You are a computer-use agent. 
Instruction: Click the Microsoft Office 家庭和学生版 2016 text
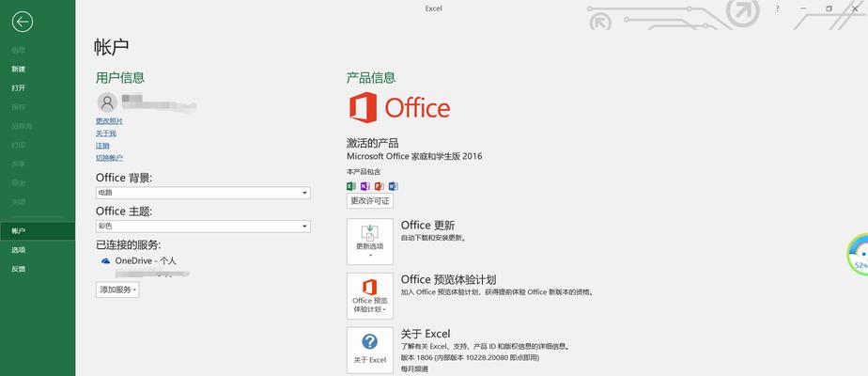[x=414, y=156]
